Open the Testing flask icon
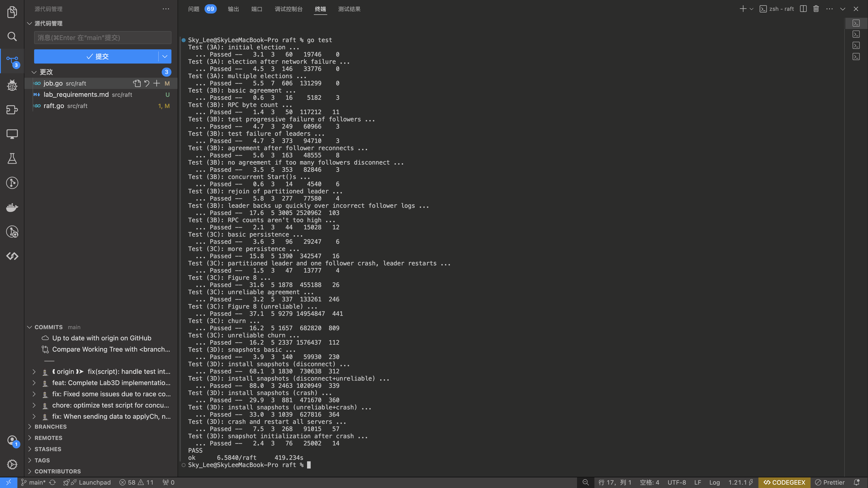Viewport: 868px width, 488px height. (12, 158)
